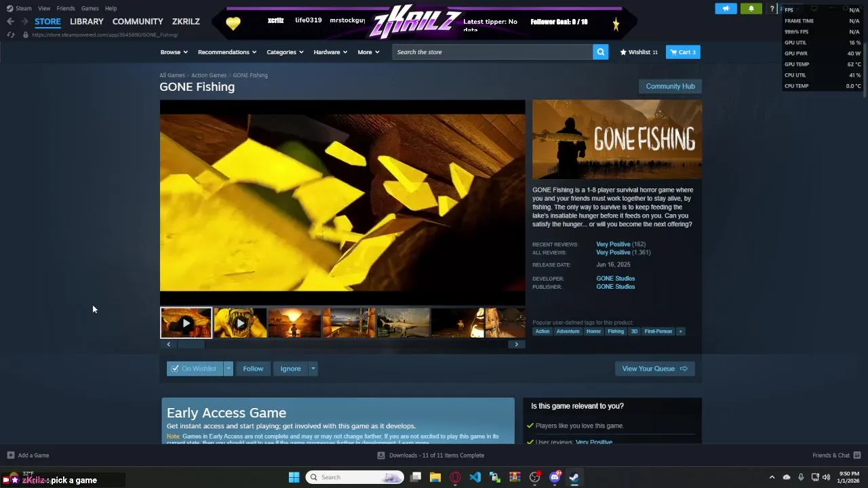This screenshot has height=488, width=868.
Task: Click the Search the store field
Action: pyautogui.click(x=492, y=52)
